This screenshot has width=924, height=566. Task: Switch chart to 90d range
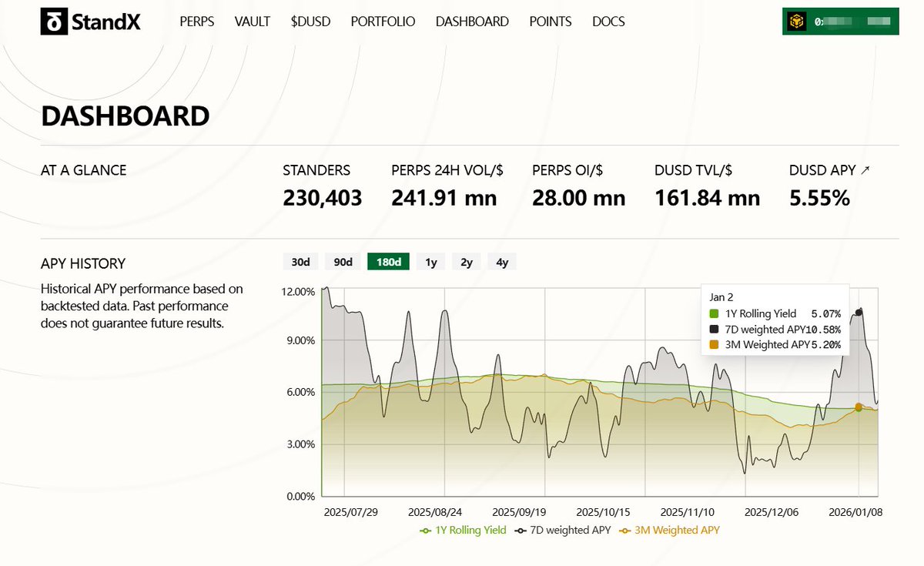(343, 262)
